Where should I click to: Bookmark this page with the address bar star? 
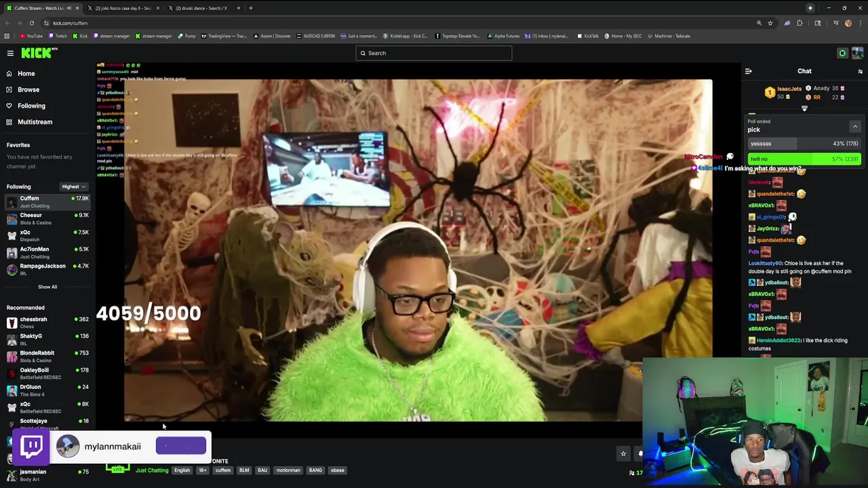pyautogui.click(x=770, y=23)
